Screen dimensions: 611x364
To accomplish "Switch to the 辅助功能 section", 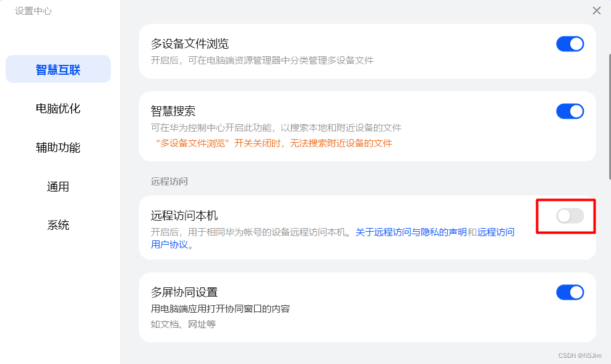I will [x=58, y=147].
